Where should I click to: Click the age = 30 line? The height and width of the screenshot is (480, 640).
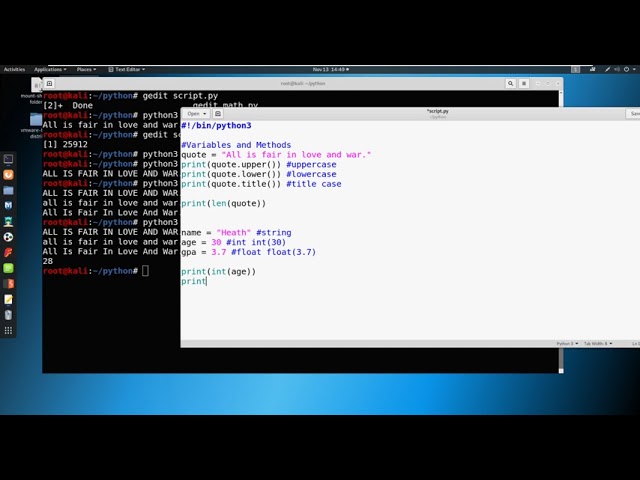[x=233, y=242]
